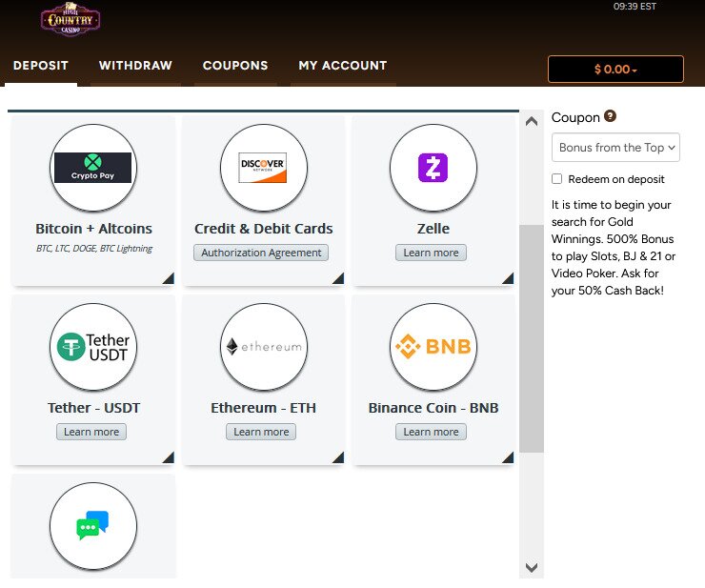The image size is (705, 588).
Task: Click the scroll up arrow
Action: click(x=532, y=121)
